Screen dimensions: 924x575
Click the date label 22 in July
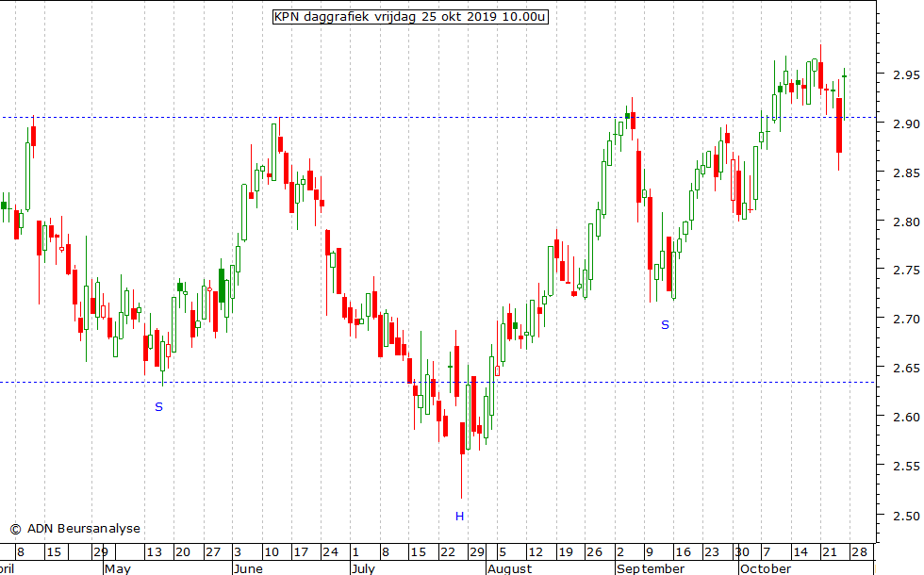(448, 552)
